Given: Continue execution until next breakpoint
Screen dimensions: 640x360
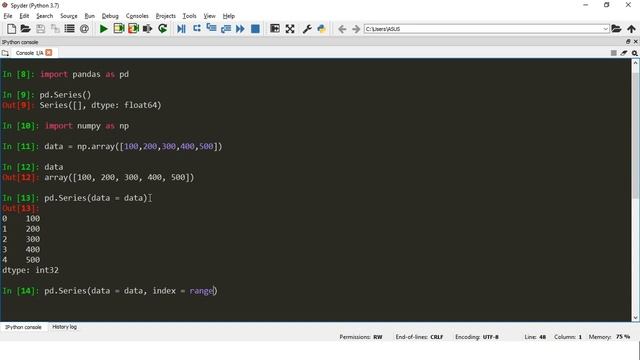Looking at the screenshot, I should click(x=240, y=29).
